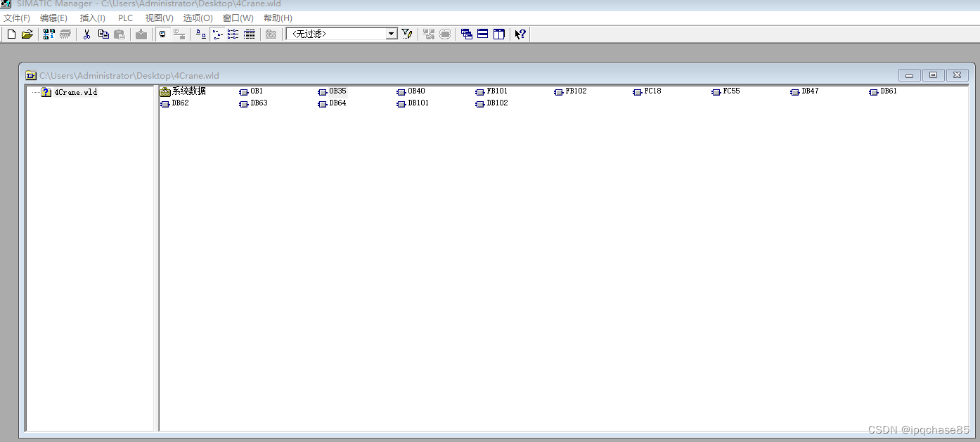The image size is (980, 442).
Task: Select data block DB61
Action: coord(883,91)
